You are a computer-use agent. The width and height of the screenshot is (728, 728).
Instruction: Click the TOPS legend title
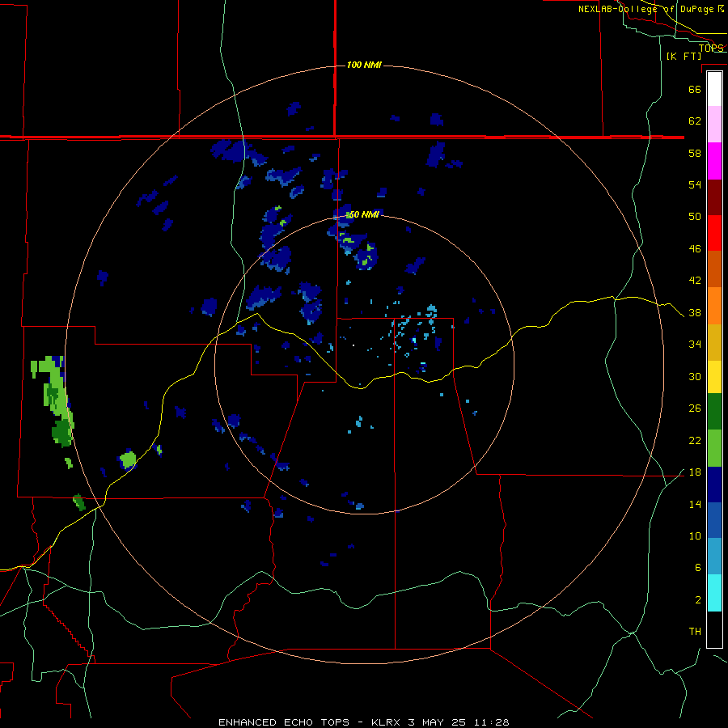(711, 48)
